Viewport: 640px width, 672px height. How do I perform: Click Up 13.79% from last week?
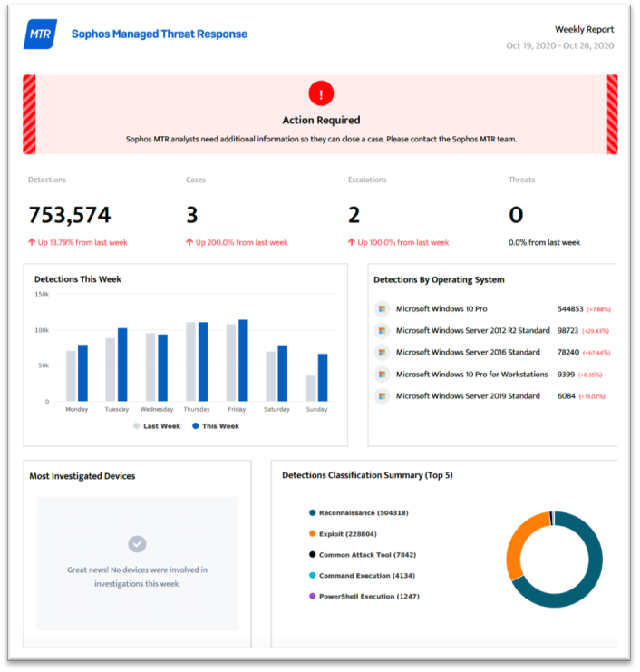click(82, 242)
